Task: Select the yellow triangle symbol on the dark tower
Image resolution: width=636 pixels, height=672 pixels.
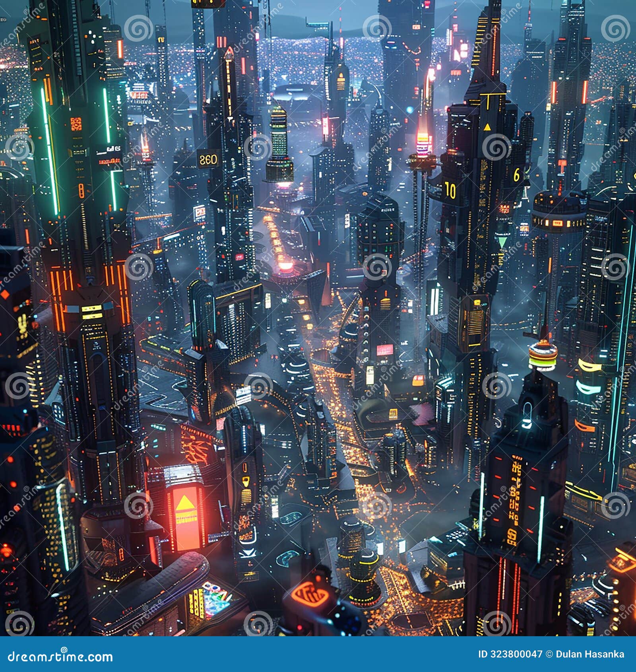Action: tap(487, 127)
